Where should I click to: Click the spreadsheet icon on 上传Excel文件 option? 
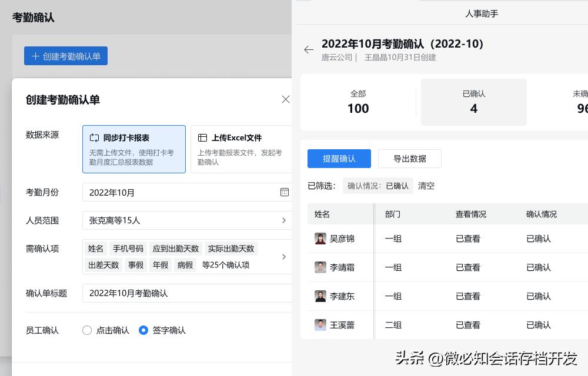203,137
